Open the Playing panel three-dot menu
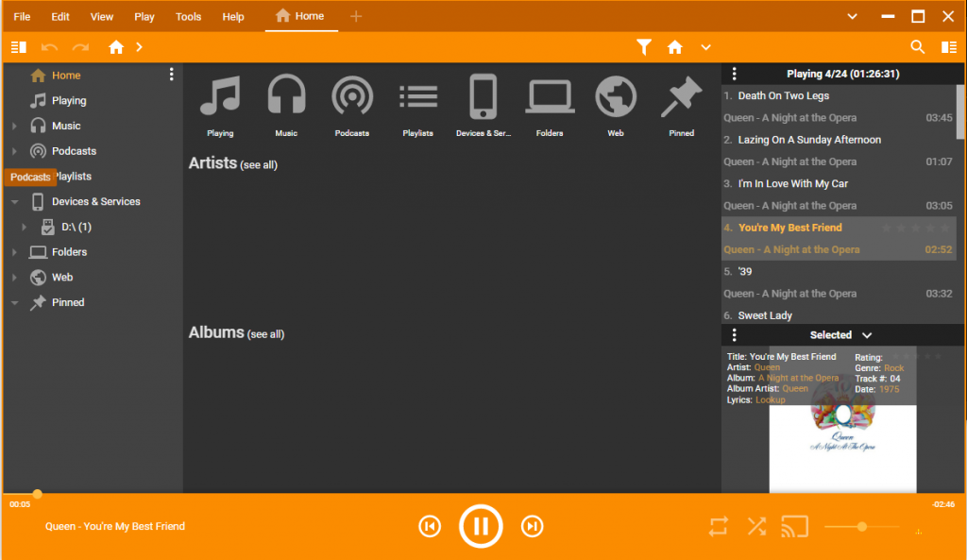Screen dimensions: 967x560 point(734,74)
